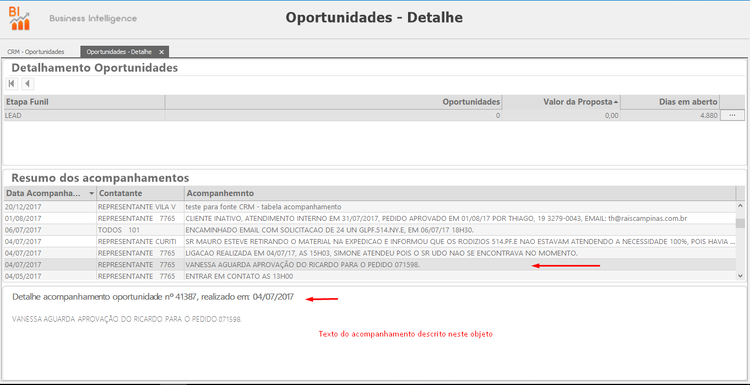750x385 pixels.
Task: Select 'teste para fonte CRM' follow-up text
Action: (x=264, y=207)
